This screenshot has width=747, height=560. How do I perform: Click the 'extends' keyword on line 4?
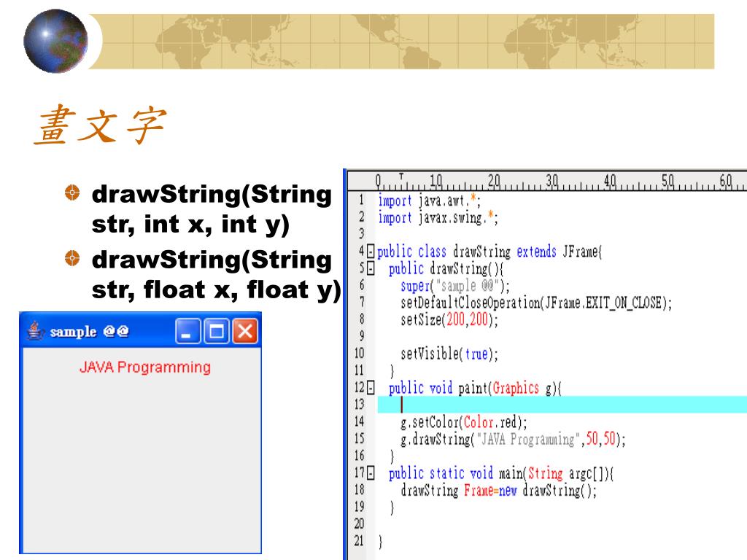click(x=536, y=251)
